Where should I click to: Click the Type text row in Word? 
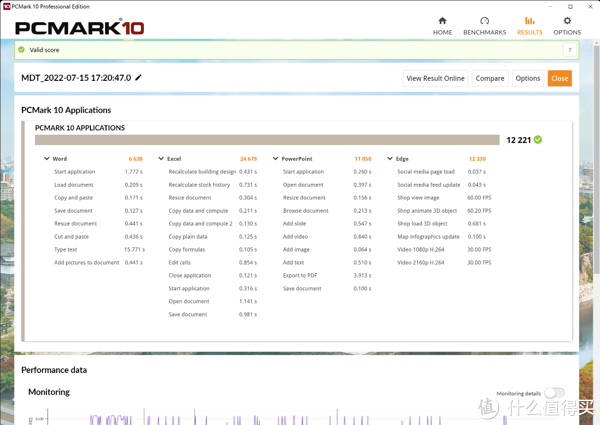coord(99,249)
